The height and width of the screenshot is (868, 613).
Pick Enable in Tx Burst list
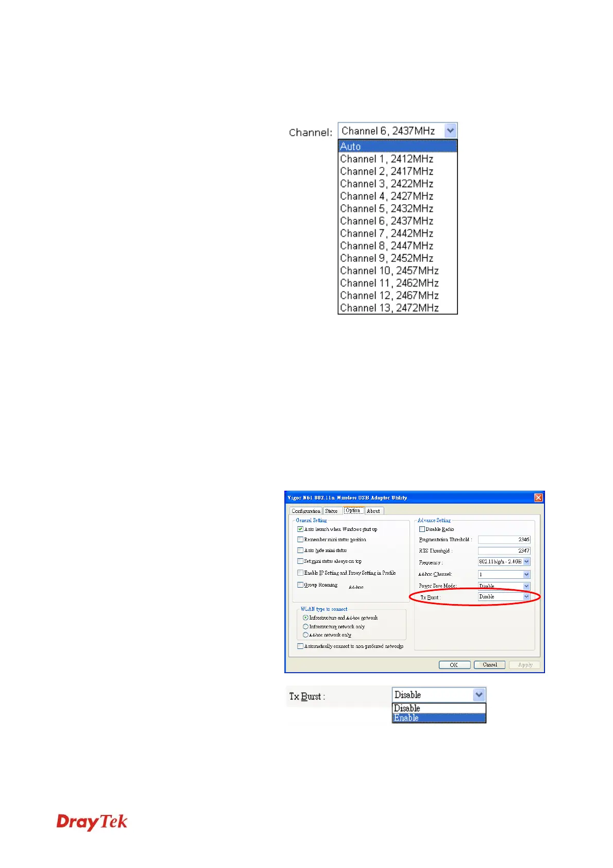[x=439, y=717]
